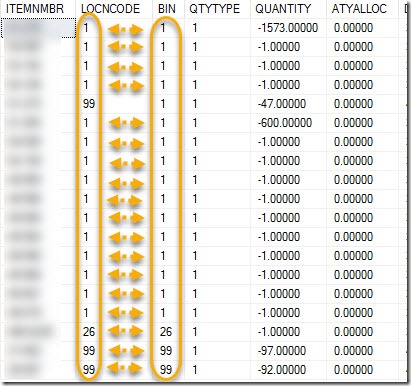Viewport: 411px width, 386px height.
Task: Select QTYTYPE cell in the -600.00000 row
Action: (x=195, y=123)
